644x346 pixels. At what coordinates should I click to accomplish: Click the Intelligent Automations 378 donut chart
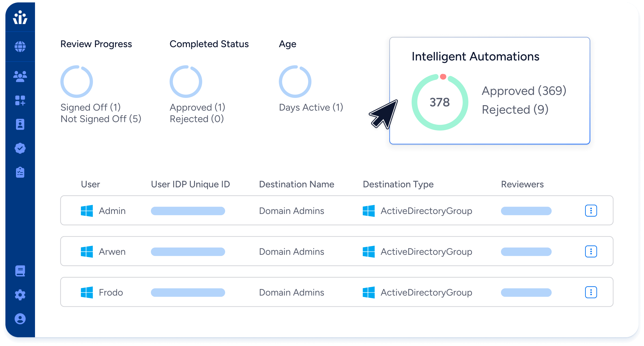[440, 102]
